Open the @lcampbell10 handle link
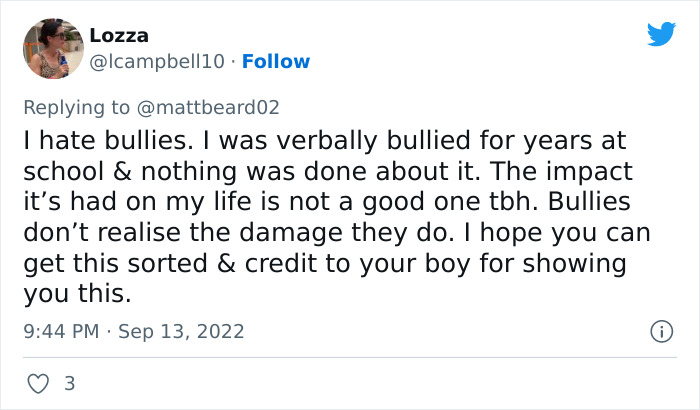Screen dimensions: 700x410 tap(157, 62)
